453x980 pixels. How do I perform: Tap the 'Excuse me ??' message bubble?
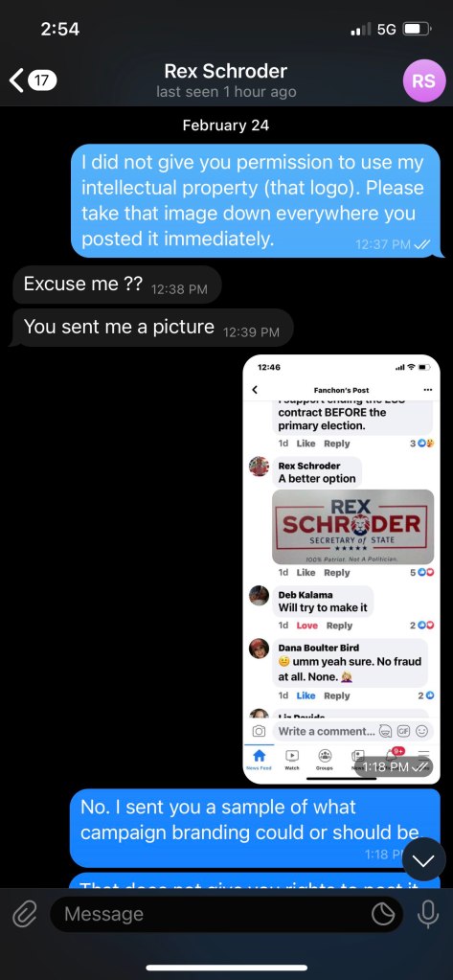(116, 285)
